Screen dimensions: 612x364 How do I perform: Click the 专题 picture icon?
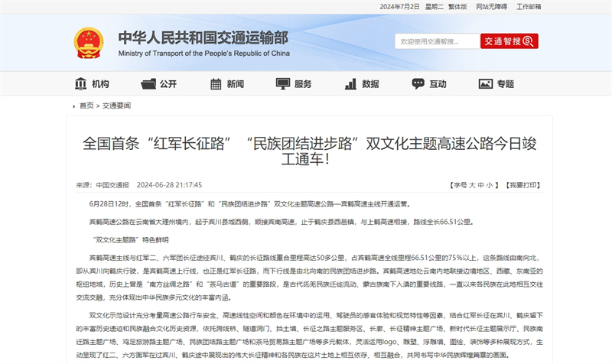(485, 83)
